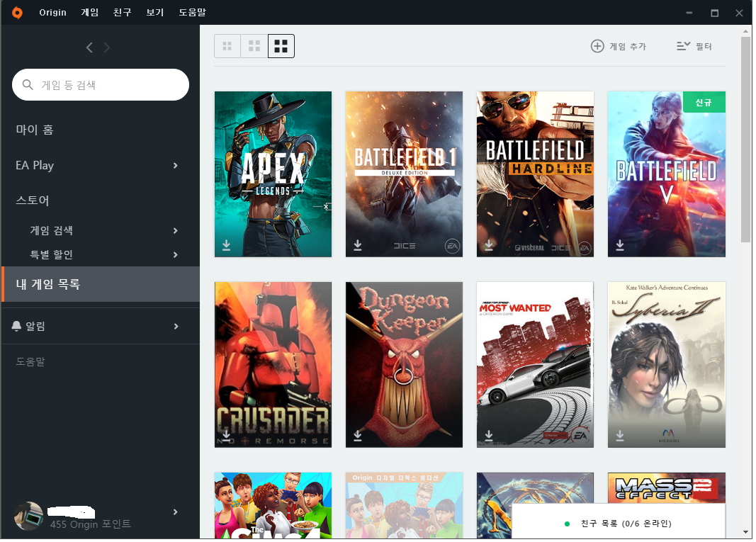Select the Battlefield V tile
The height and width of the screenshot is (542, 756).
[666, 174]
